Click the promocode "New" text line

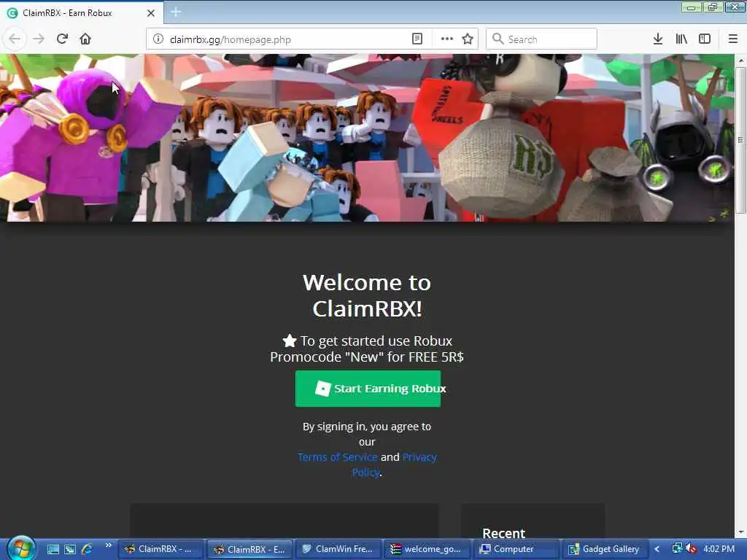[x=367, y=357]
